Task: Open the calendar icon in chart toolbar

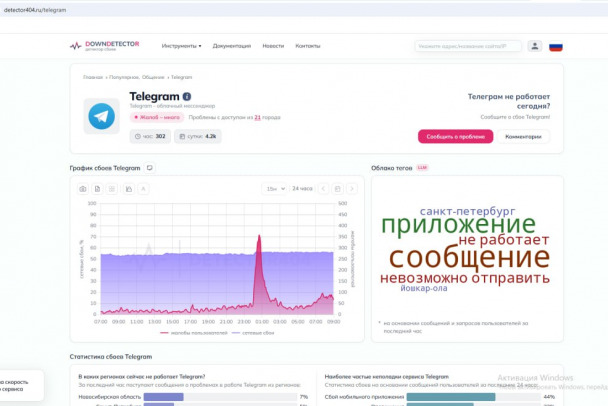Action: (337, 188)
